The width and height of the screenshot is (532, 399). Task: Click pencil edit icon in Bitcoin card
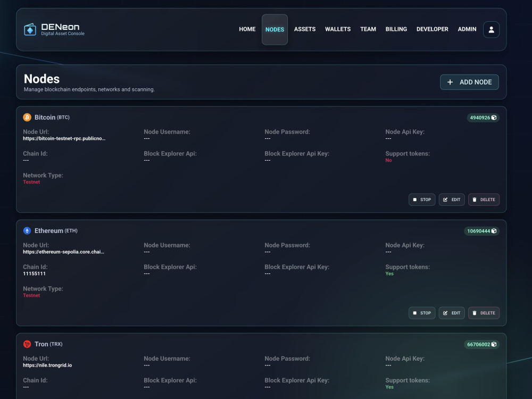click(445, 200)
